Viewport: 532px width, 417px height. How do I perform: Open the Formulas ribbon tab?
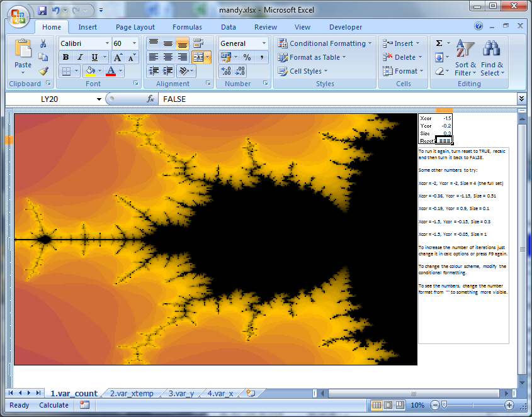click(x=187, y=27)
